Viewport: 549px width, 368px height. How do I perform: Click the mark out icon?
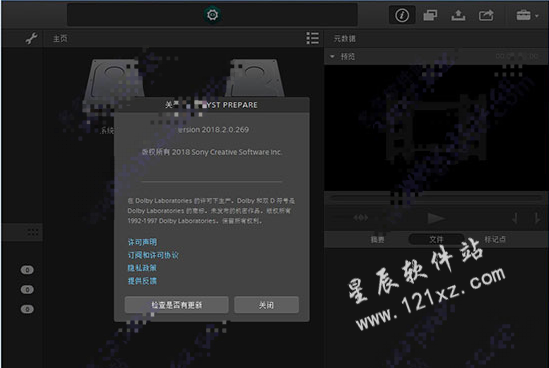(537, 218)
